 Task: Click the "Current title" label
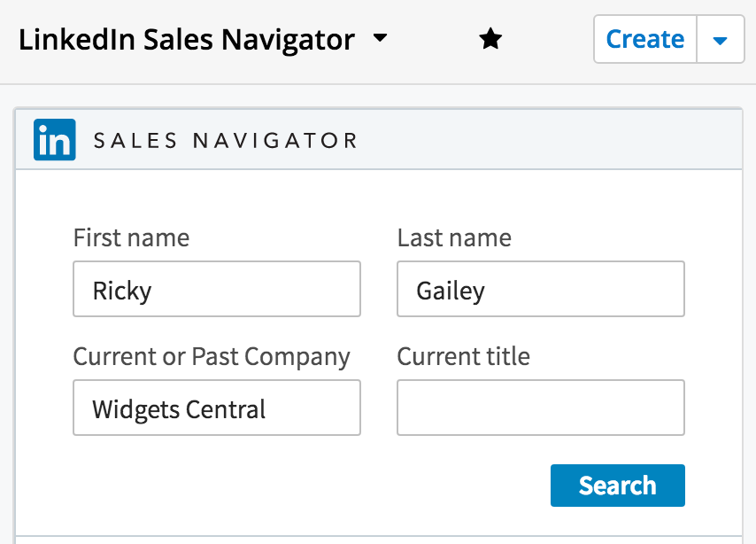tap(463, 356)
